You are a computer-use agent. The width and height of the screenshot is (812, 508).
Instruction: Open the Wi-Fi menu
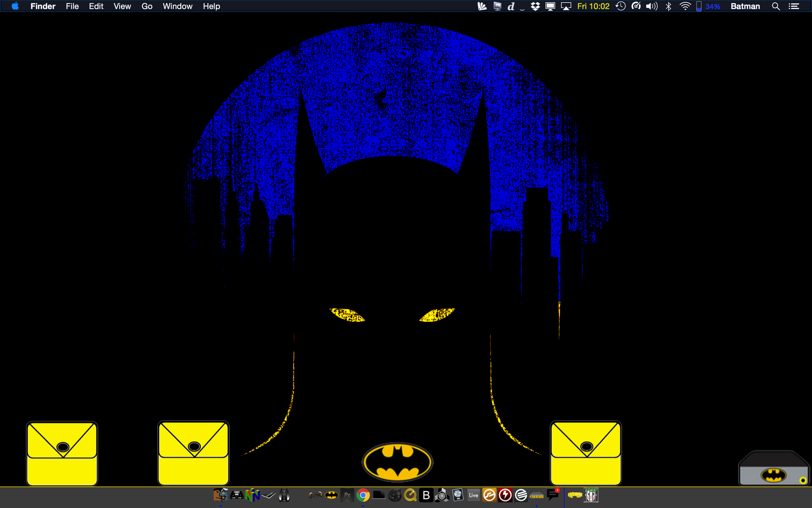[x=685, y=6]
